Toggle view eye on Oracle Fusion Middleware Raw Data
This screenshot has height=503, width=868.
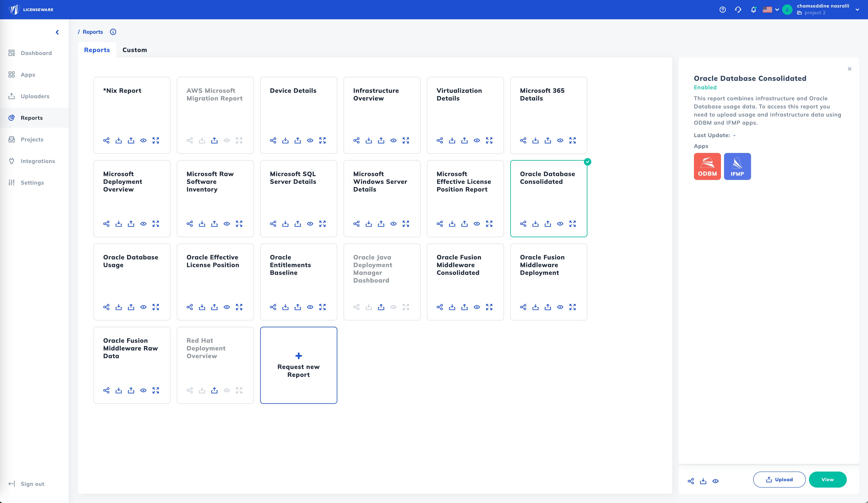143,390
